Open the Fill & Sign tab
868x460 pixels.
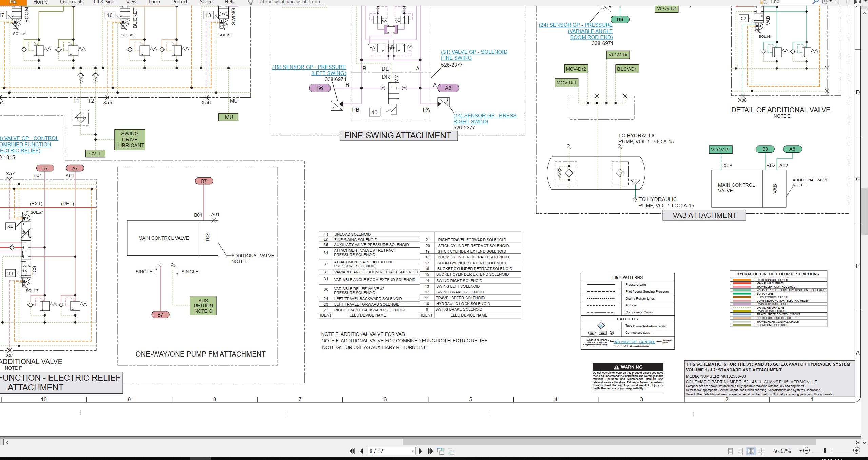pyautogui.click(x=104, y=2)
